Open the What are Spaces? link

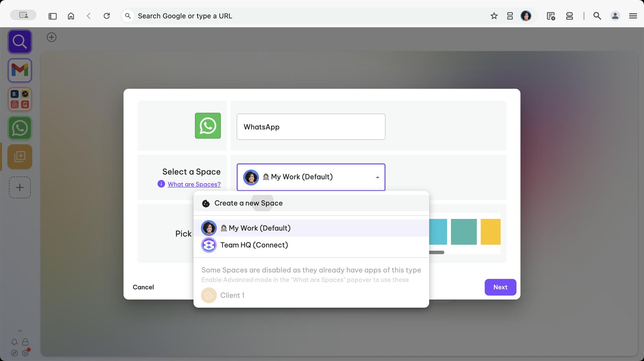tap(194, 184)
